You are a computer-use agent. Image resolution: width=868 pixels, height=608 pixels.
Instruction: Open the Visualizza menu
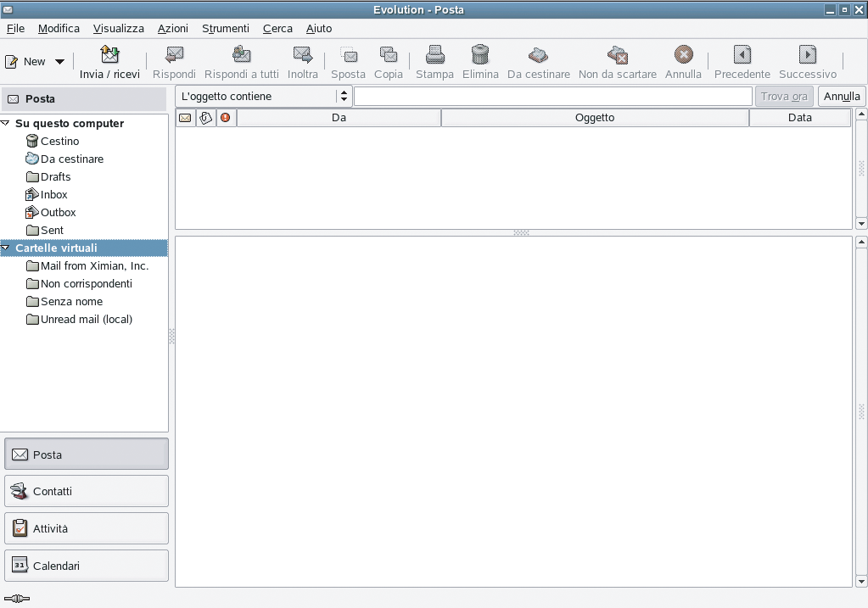[x=118, y=28]
